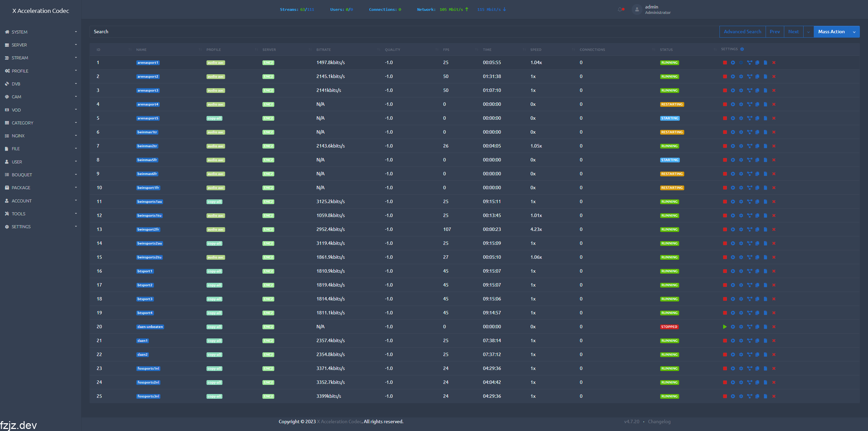Open the SYSTEM sidebar menu

(x=41, y=32)
